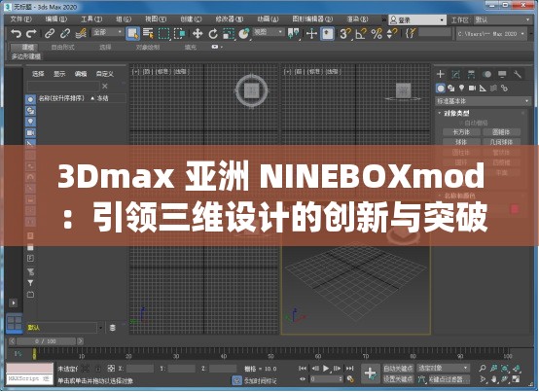Switch to the 对象绘制 ribbon tab
Image resolution: width=539 pixels, height=392 pixels.
(148, 47)
